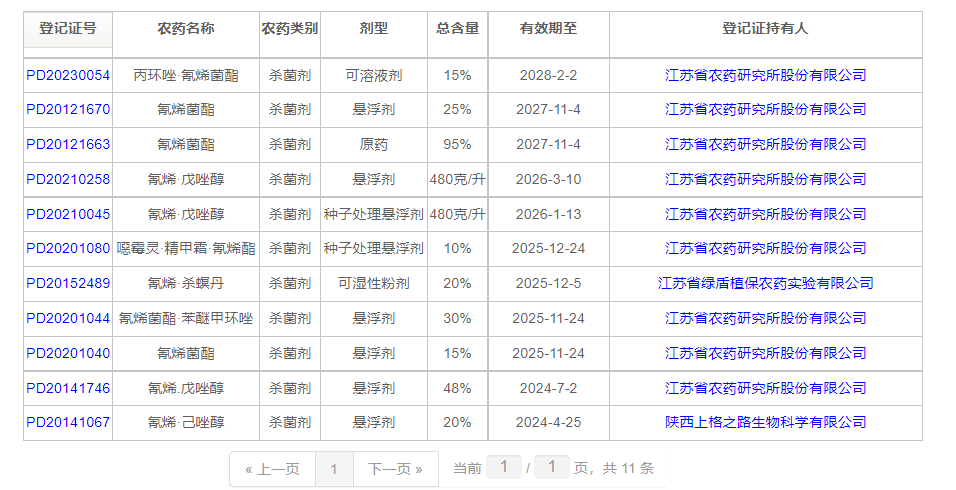Select content value 30%

(457, 318)
